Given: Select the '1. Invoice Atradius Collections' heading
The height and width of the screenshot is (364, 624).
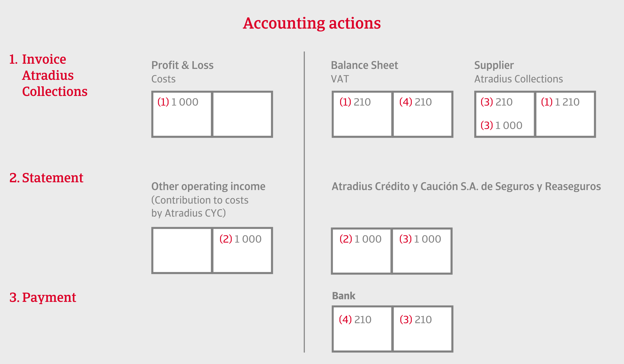Looking at the screenshot, I should coord(48,75).
